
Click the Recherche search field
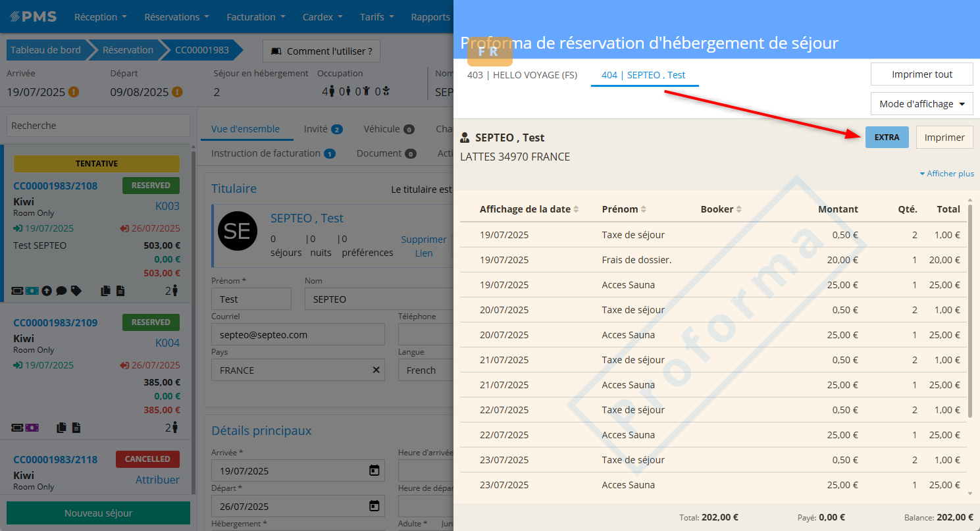98,126
